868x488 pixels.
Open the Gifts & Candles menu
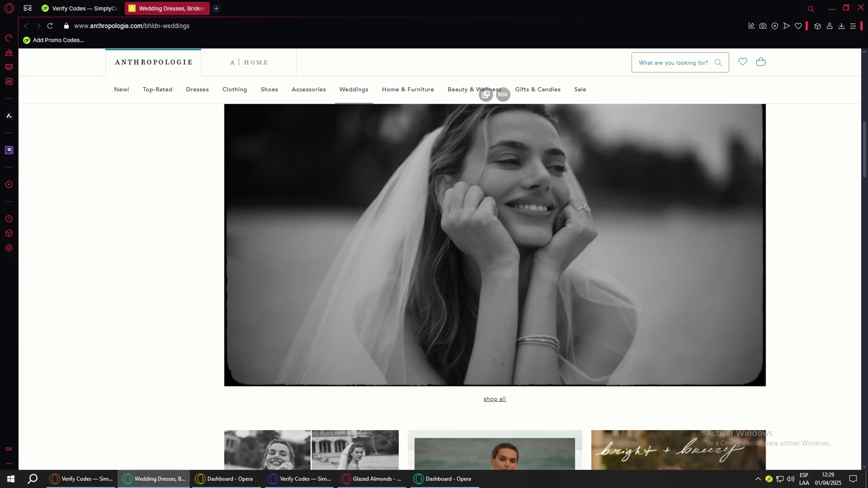point(538,90)
